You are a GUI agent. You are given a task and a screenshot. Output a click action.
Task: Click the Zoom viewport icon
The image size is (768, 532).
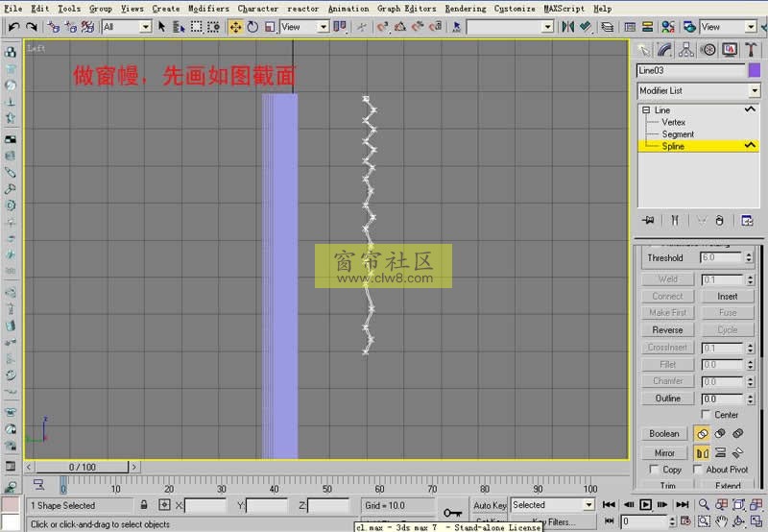pyautogui.click(x=704, y=504)
